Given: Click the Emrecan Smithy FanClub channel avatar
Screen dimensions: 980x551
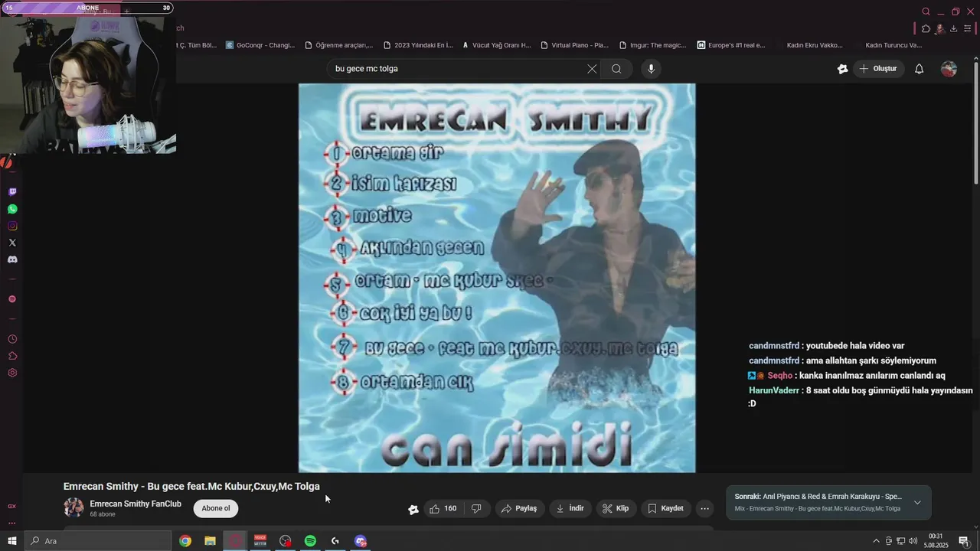Looking at the screenshot, I should pyautogui.click(x=73, y=508).
